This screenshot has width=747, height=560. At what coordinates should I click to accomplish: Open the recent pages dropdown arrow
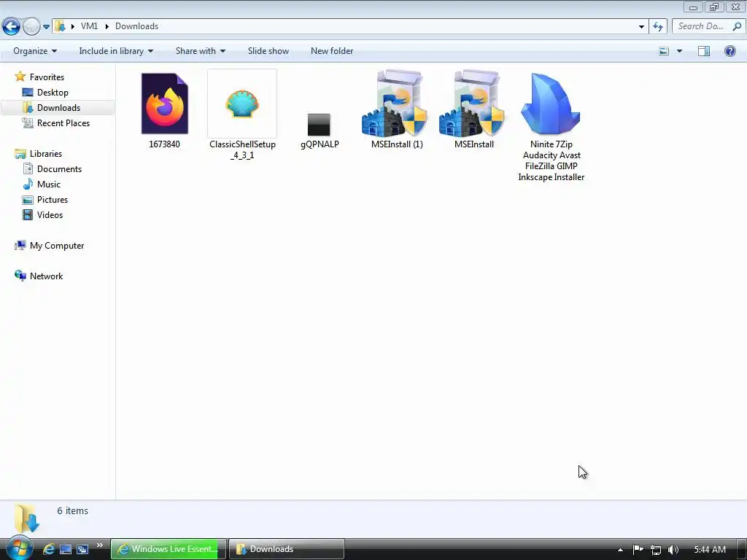[46, 27]
